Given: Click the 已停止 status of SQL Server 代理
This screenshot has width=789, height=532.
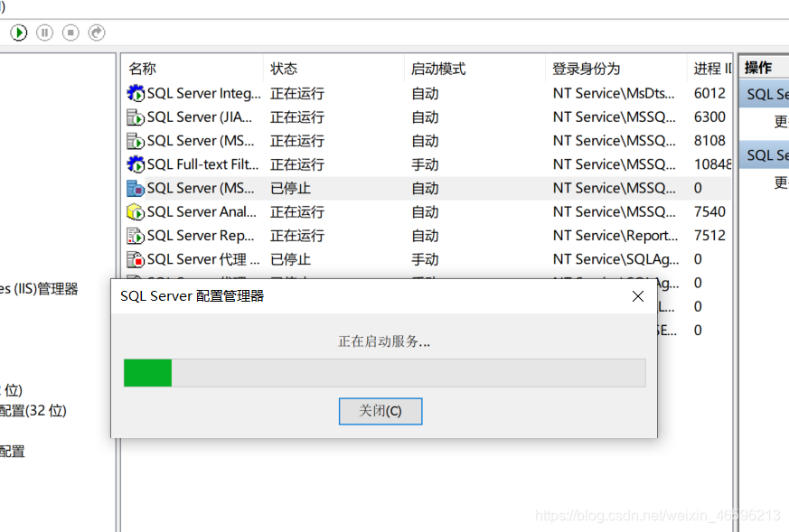Looking at the screenshot, I should [x=290, y=259].
